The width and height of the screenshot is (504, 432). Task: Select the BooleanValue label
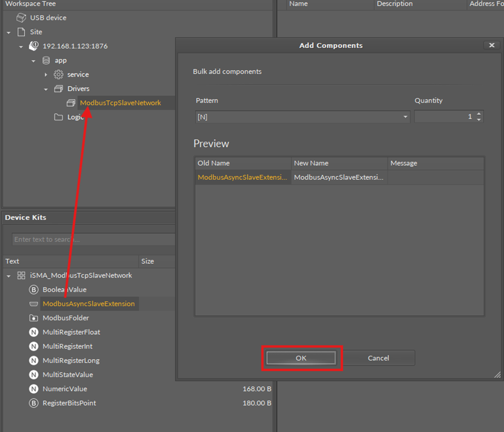click(x=65, y=290)
